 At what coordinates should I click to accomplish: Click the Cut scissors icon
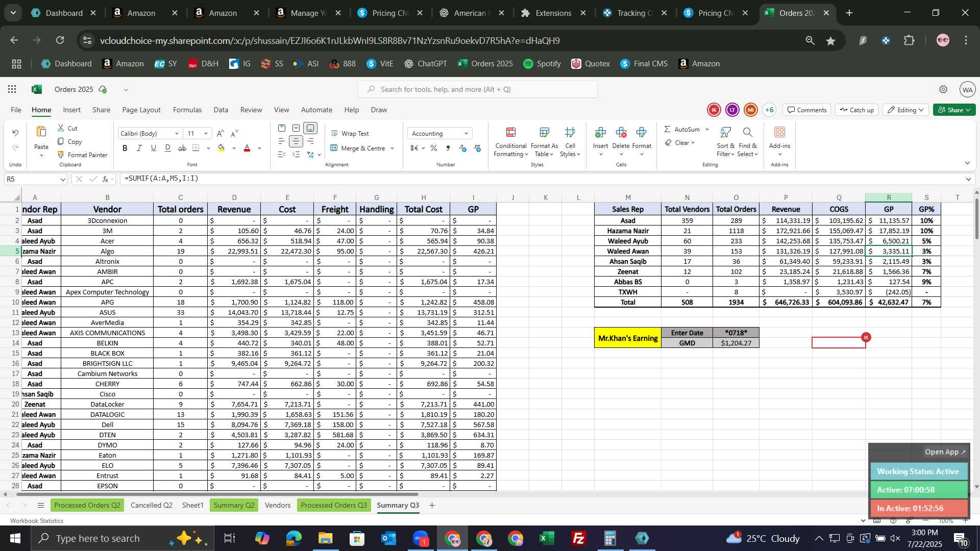click(x=61, y=128)
